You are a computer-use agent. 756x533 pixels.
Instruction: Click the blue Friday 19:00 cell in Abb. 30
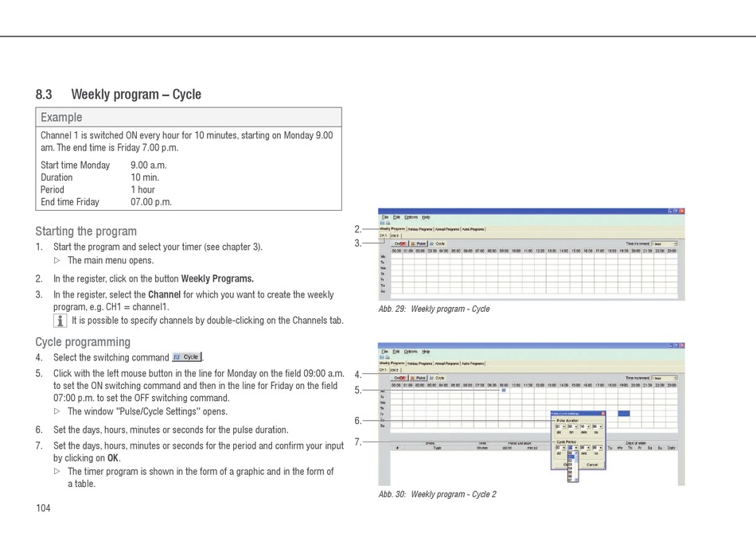point(624,414)
